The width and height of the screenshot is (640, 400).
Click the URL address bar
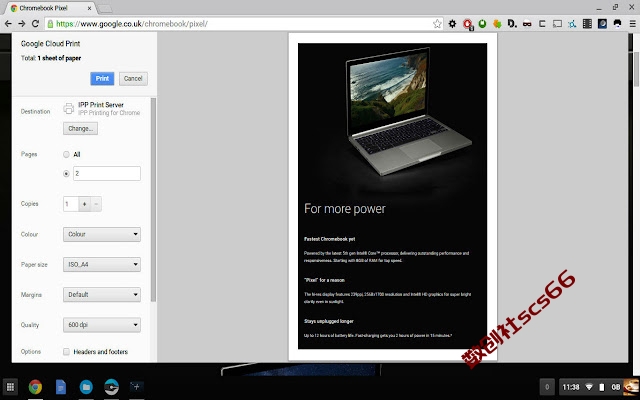[x=244, y=24]
